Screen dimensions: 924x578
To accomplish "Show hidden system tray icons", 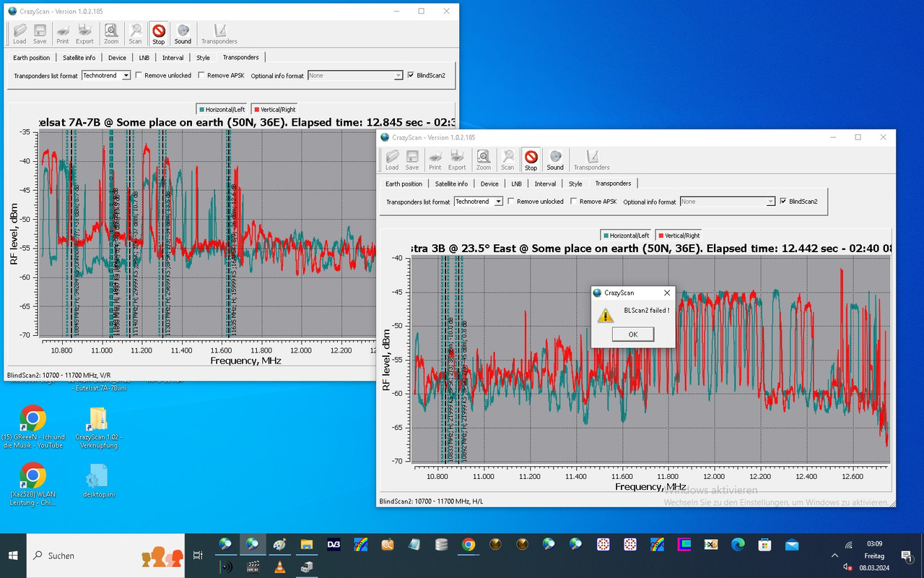I will pos(835,556).
